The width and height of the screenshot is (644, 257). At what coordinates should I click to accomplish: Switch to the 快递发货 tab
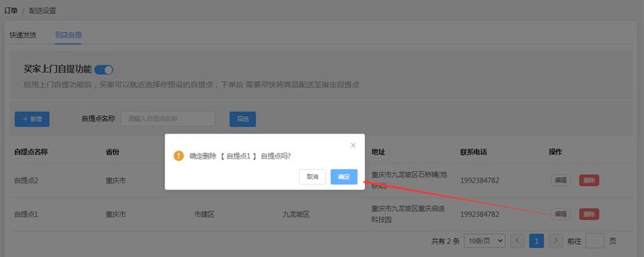click(x=23, y=35)
